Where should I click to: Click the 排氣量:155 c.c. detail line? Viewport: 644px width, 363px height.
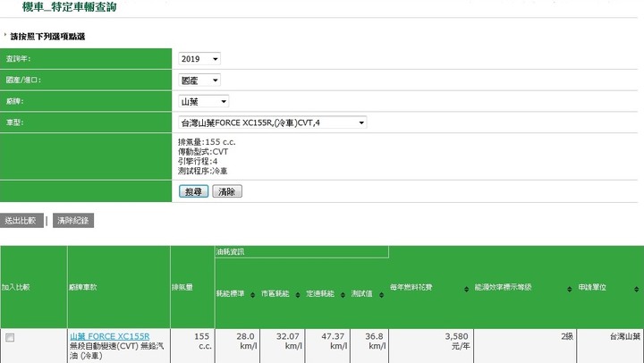click(x=207, y=142)
